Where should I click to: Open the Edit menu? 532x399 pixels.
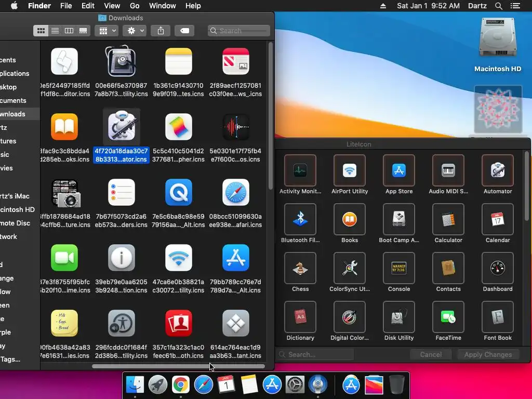click(x=88, y=6)
